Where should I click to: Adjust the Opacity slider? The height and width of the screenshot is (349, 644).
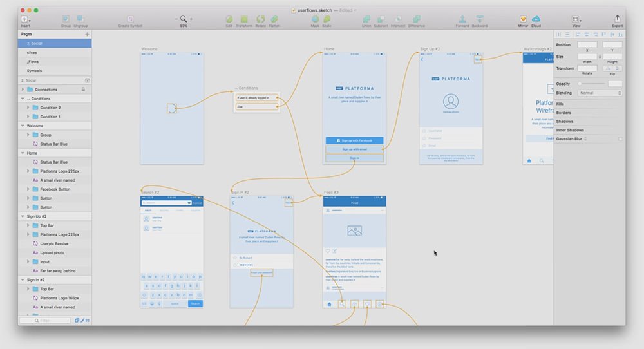pyautogui.click(x=592, y=84)
